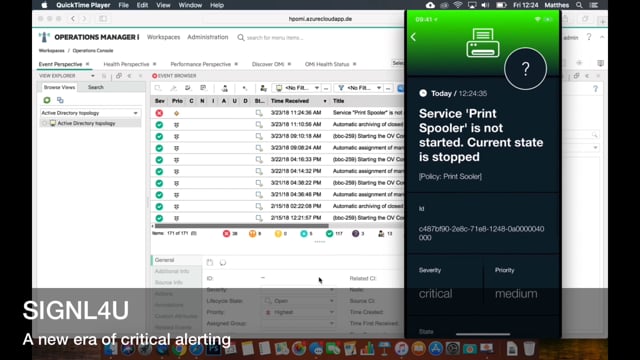Toggle the purple unknown events filter showing 3

358,233
